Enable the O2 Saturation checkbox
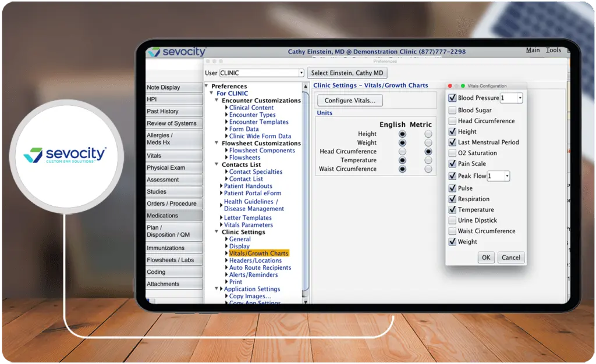The width and height of the screenshot is (596, 364). [x=452, y=153]
